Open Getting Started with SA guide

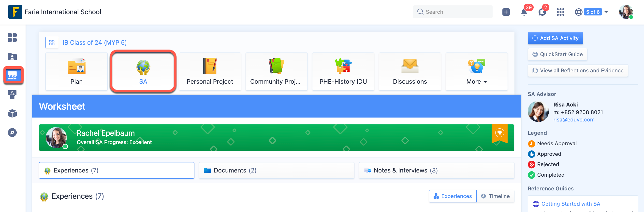571,204
